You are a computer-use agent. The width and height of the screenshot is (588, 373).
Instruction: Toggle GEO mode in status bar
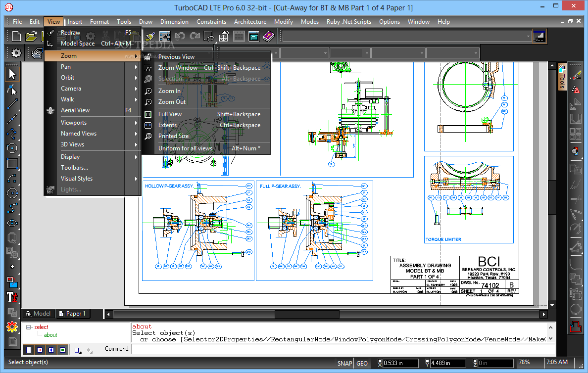tap(362, 363)
